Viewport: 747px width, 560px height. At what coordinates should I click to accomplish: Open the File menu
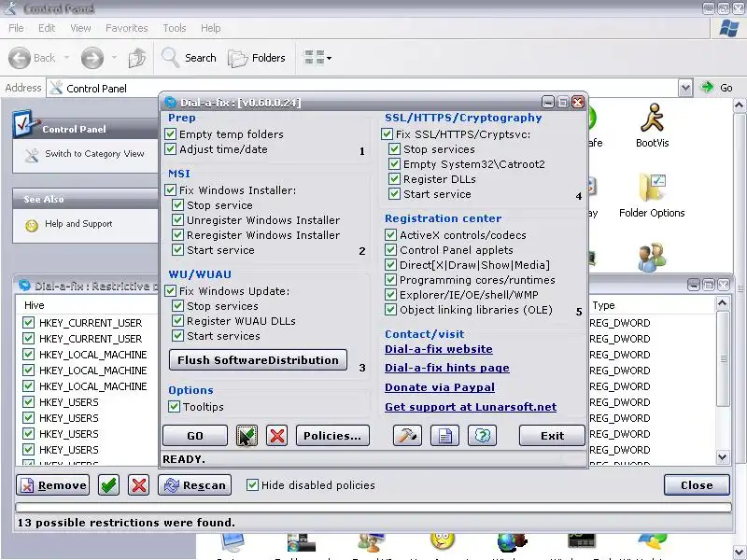coord(16,28)
